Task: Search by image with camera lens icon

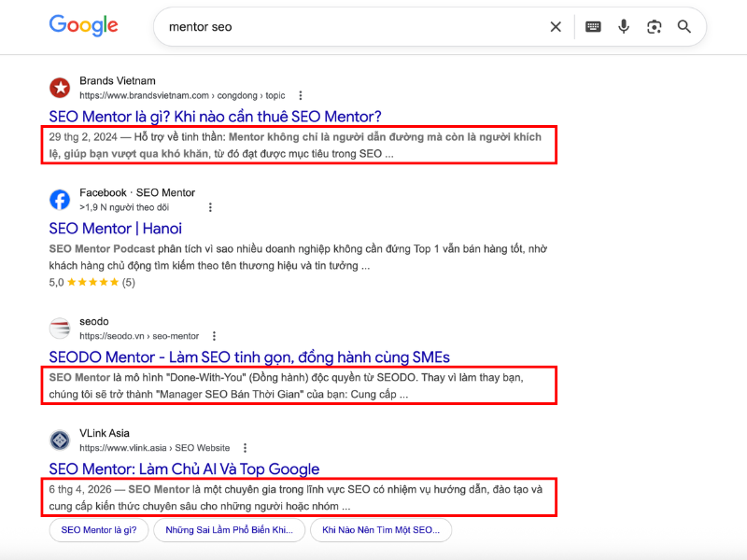Action: (x=655, y=27)
